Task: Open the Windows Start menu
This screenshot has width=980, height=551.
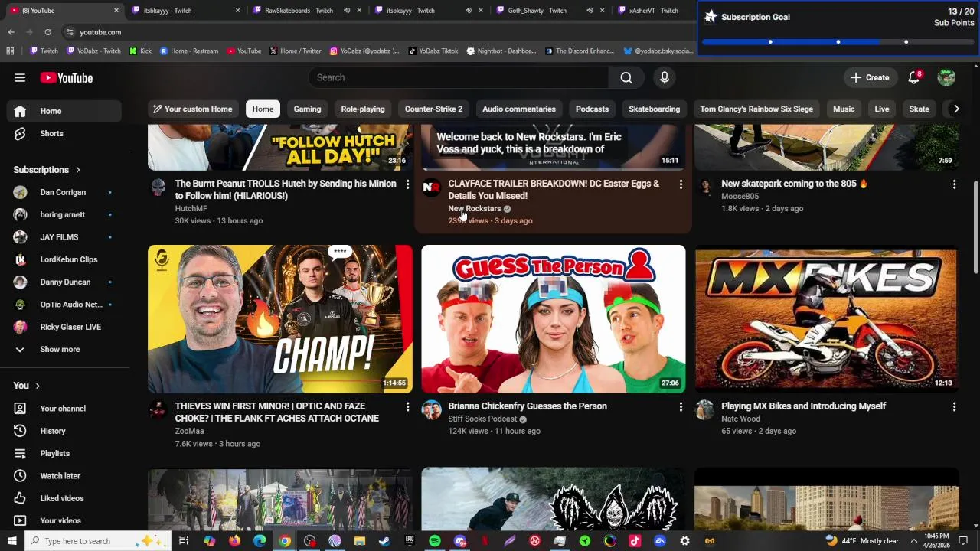Action: (x=11, y=541)
